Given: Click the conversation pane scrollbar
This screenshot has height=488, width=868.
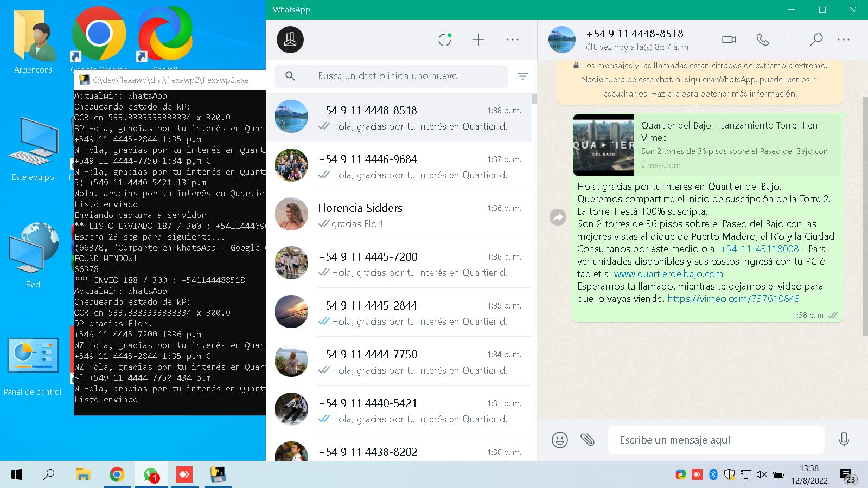Looking at the screenshot, I should pyautogui.click(x=865, y=217).
